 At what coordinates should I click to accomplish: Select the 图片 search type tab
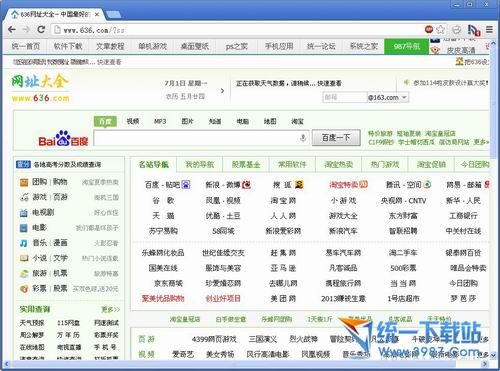pyautogui.click(x=187, y=121)
